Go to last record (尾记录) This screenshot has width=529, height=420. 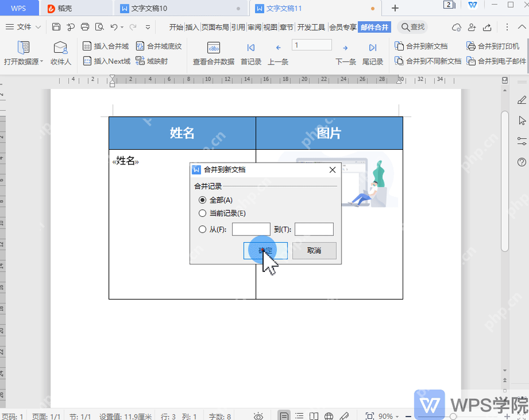tap(373, 53)
